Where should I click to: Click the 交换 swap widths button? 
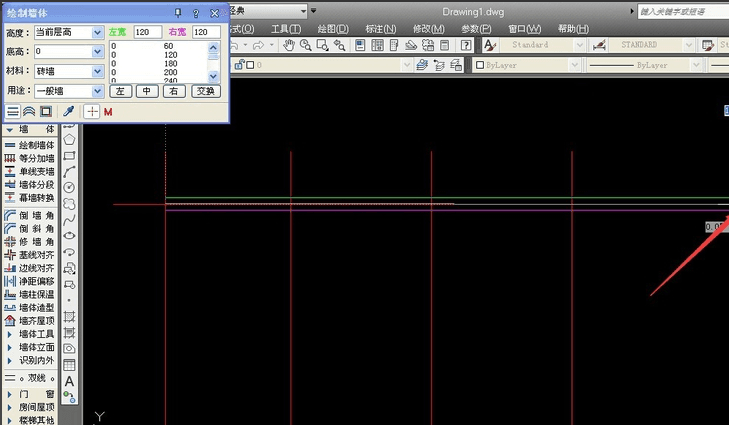tap(205, 91)
